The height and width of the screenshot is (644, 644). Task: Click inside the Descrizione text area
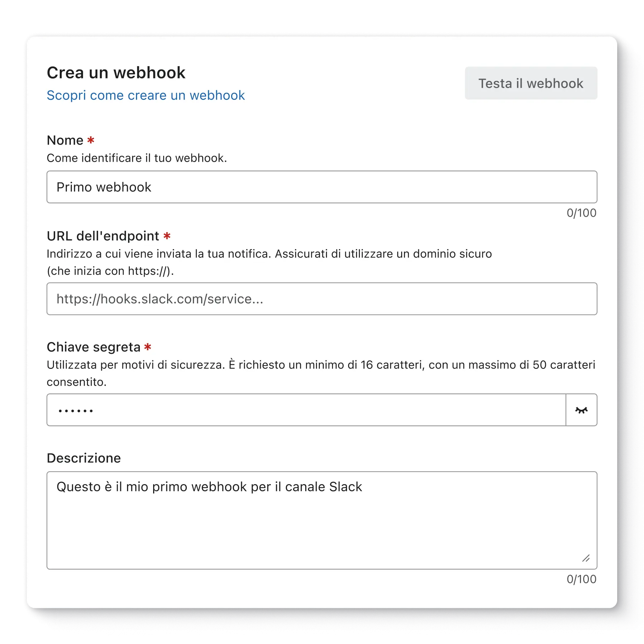click(322, 520)
